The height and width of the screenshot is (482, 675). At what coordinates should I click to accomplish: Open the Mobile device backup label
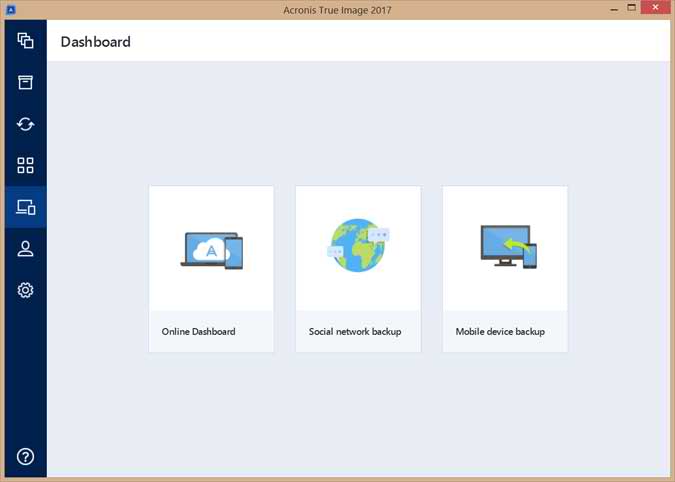pyautogui.click(x=500, y=331)
